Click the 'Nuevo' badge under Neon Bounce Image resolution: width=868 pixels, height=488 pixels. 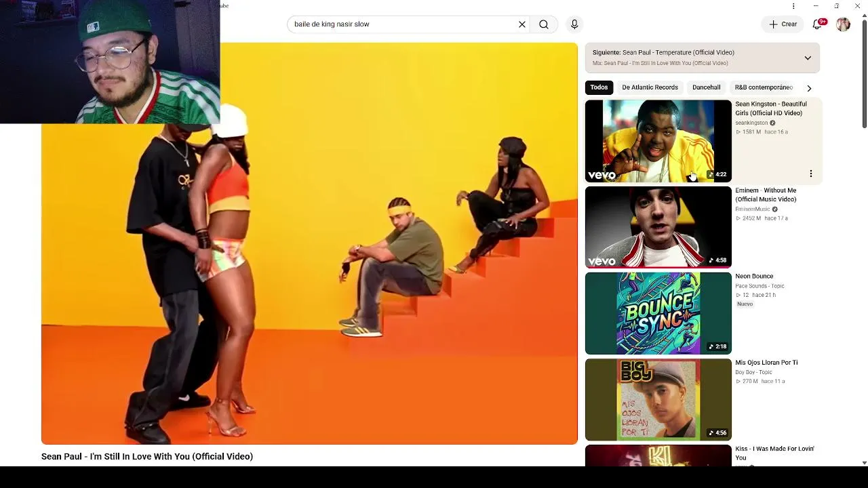(x=745, y=304)
